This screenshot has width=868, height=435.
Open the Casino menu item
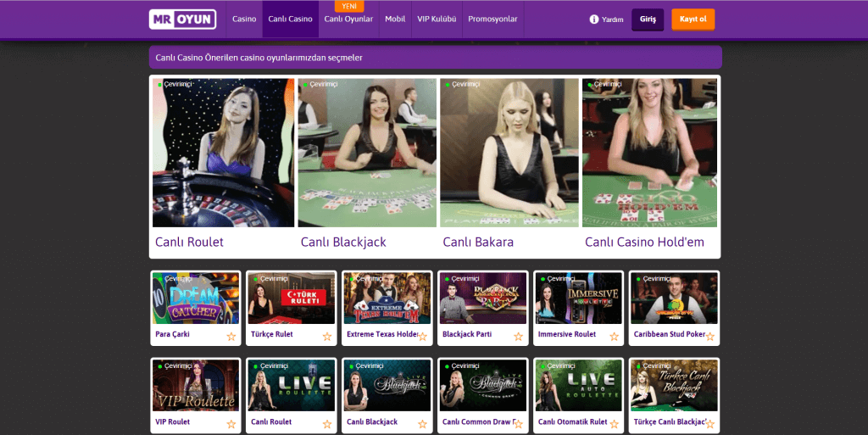244,19
